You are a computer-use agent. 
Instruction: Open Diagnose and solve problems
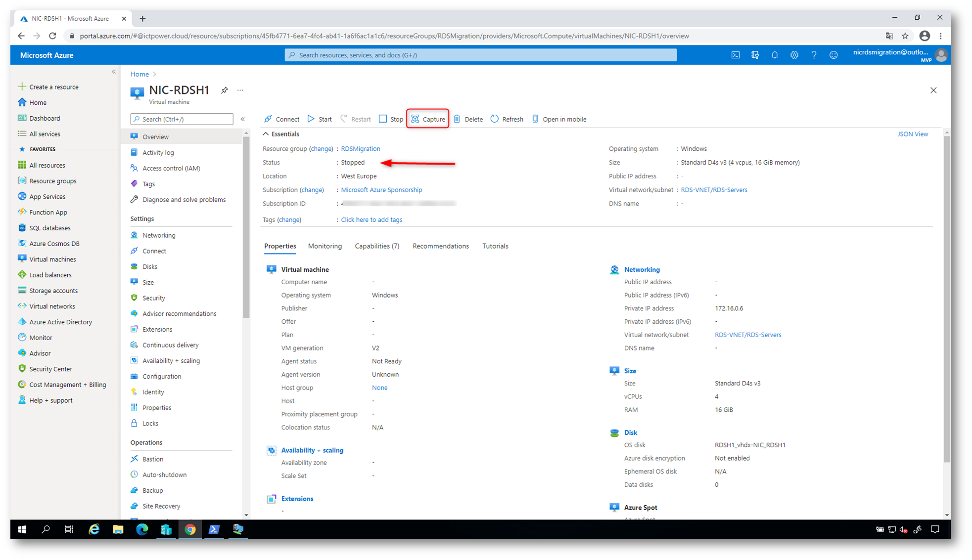[184, 200]
